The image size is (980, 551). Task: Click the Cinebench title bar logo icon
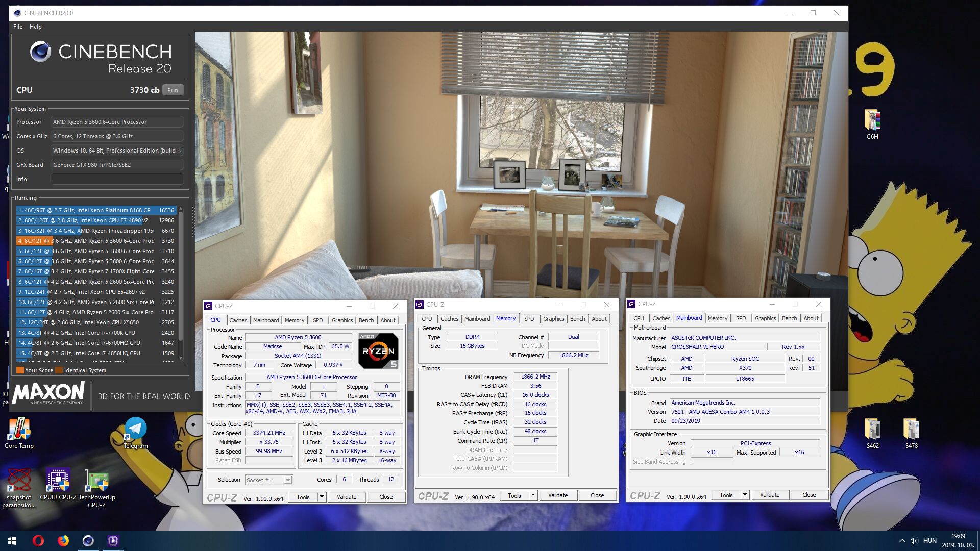(17, 13)
